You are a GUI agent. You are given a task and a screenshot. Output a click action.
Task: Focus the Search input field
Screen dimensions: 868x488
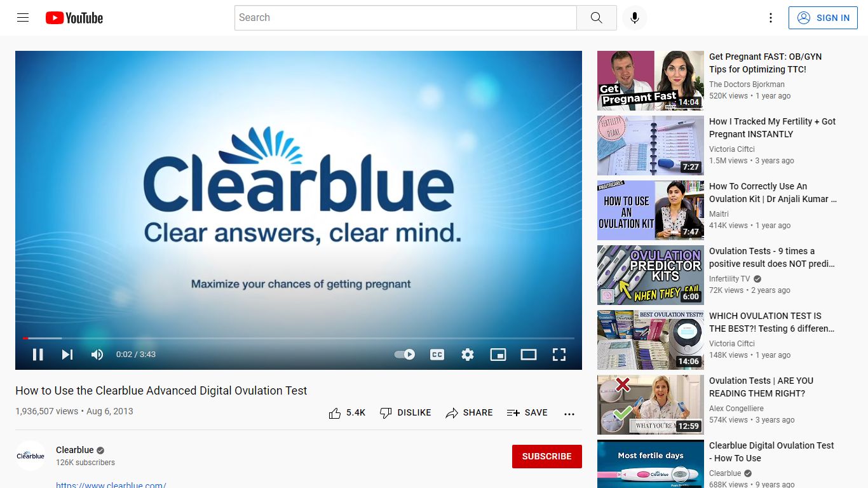tap(405, 18)
